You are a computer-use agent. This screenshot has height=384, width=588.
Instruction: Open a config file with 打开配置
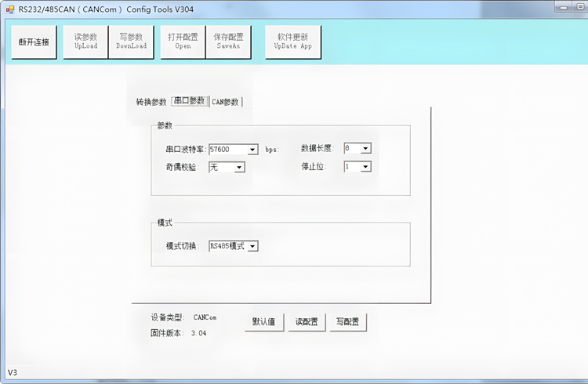pyautogui.click(x=183, y=42)
